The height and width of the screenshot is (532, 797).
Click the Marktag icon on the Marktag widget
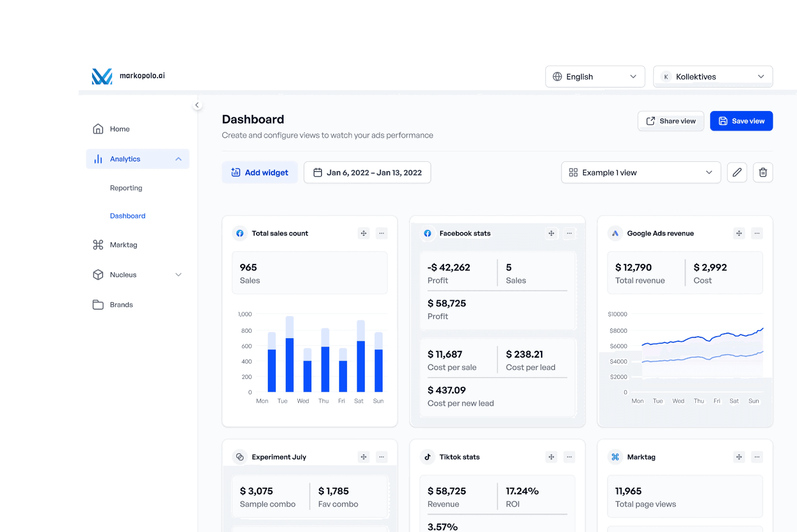615,457
